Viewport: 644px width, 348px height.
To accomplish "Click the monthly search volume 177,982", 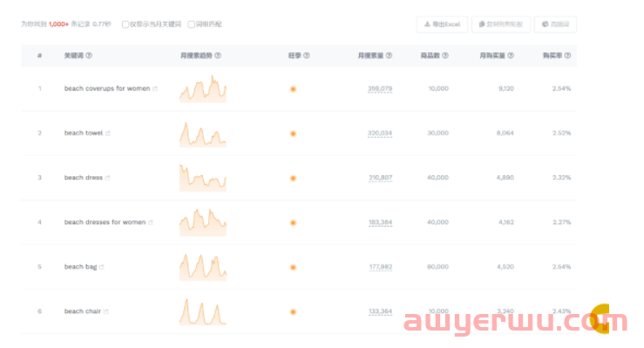I will click(381, 267).
